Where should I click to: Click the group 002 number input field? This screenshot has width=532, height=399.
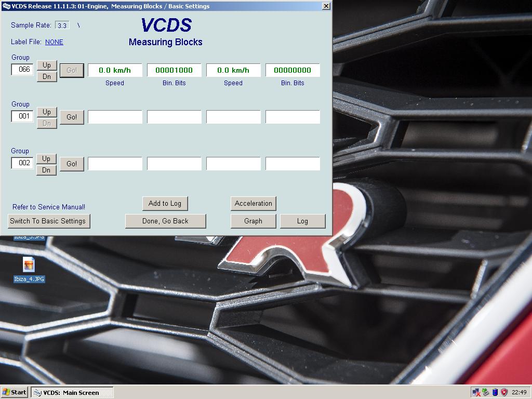(x=23, y=163)
